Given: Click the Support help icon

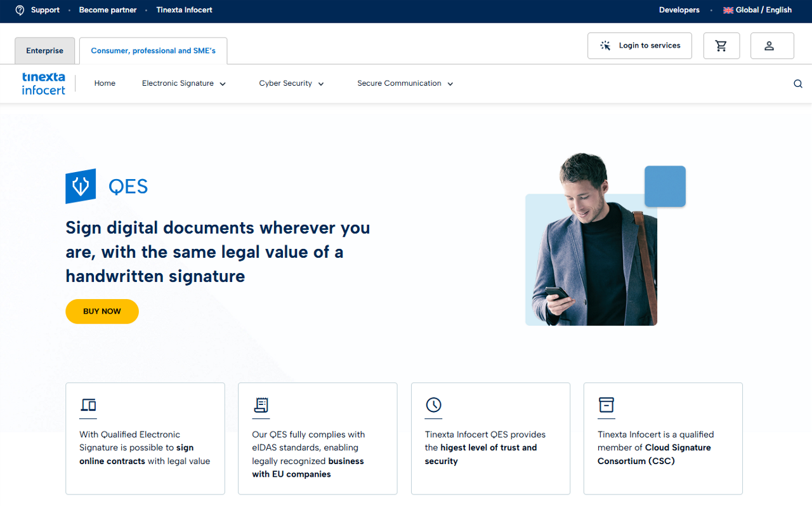Looking at the screenshot, I should [x=20, y=10].
